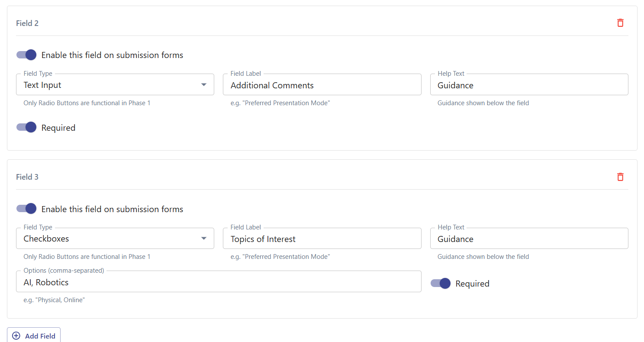Edit Help Text input in Field 3
Viewport: 644px width, 342px height.
(x=529, y=239)
